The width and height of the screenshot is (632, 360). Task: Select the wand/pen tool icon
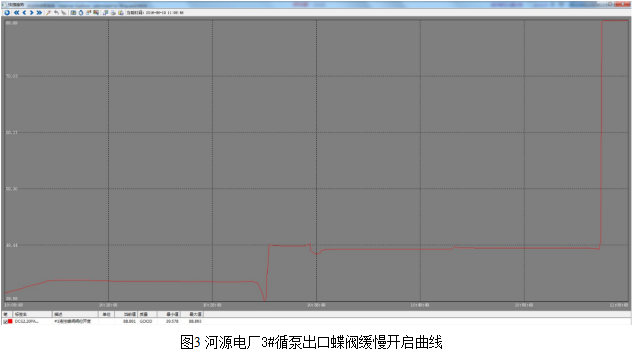coord(48,13)
